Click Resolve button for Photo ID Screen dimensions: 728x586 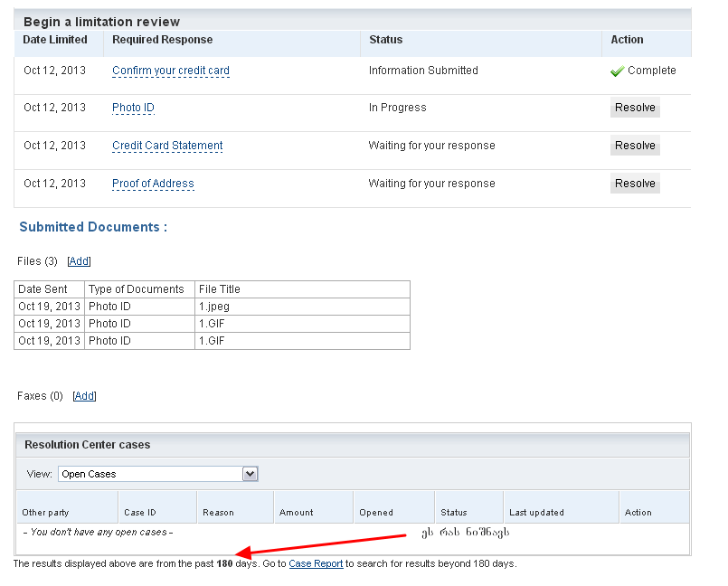click(635, 108)
